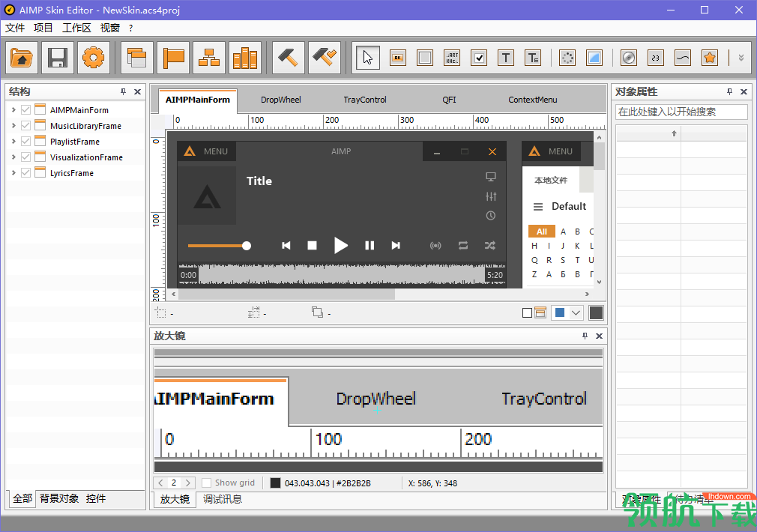Uncheck the VisualizationFrame checkbox
The image size is (757, 532).
pos(26,157)
